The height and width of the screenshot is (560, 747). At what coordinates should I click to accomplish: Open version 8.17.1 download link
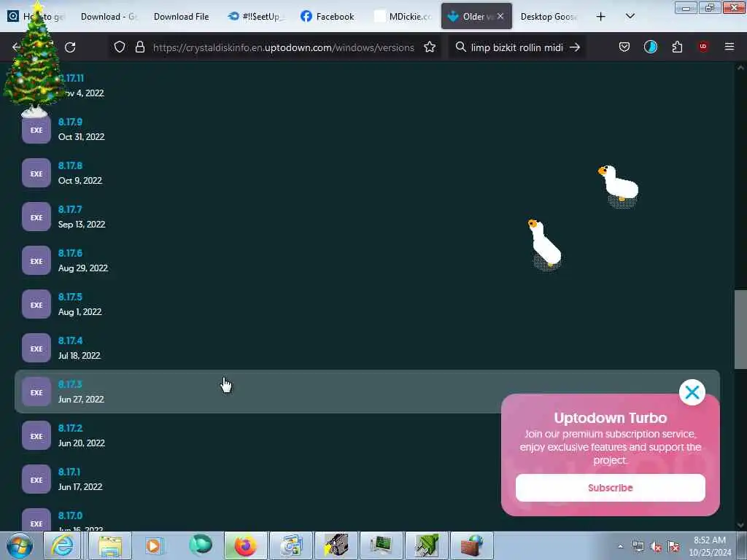pyautogui.click(x=69, y=472)
